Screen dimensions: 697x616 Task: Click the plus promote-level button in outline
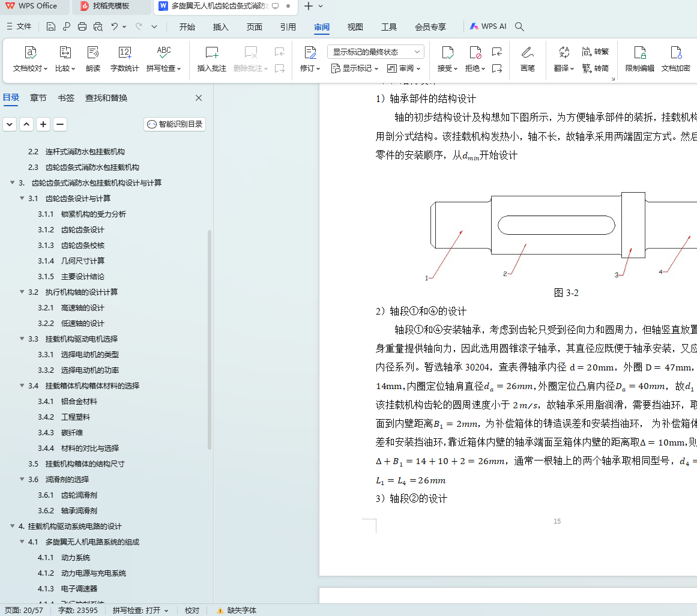[43, 124]
